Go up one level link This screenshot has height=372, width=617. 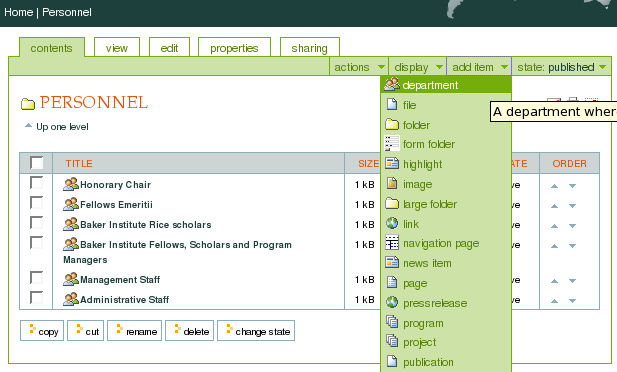[62, 127]
